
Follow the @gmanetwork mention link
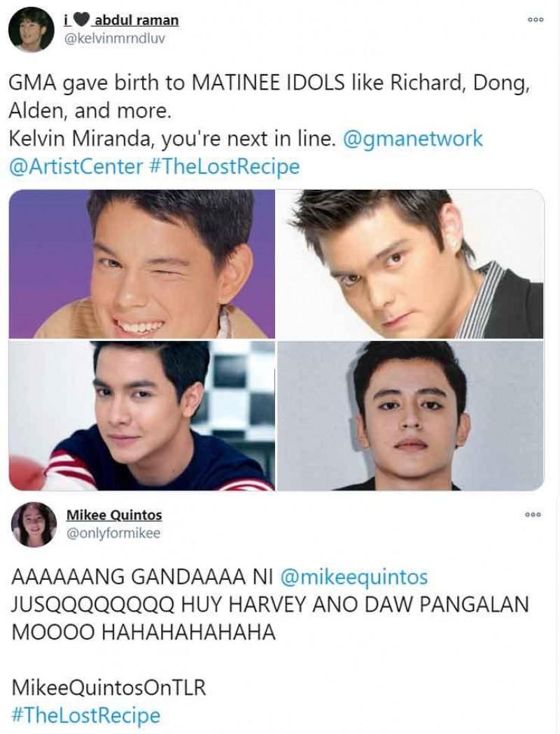(x=412, y=139)
